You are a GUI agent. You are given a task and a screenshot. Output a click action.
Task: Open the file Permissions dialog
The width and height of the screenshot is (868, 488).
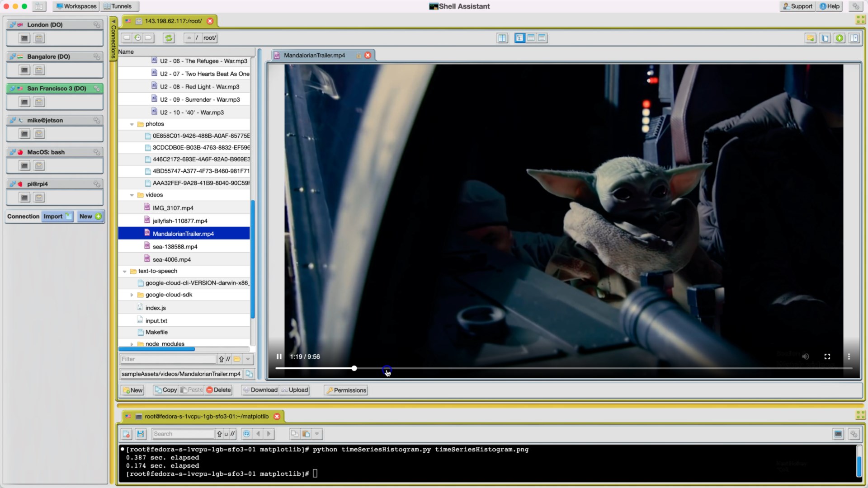(346, 390)
